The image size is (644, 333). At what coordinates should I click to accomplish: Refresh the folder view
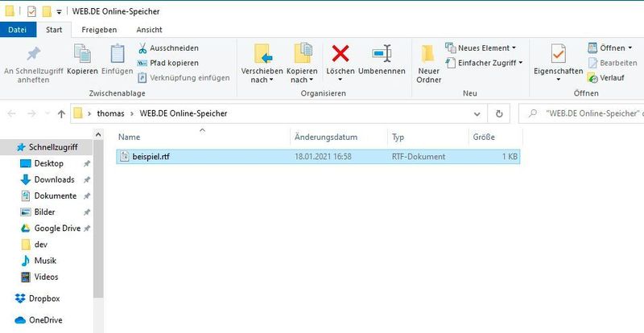coord(499,113)
